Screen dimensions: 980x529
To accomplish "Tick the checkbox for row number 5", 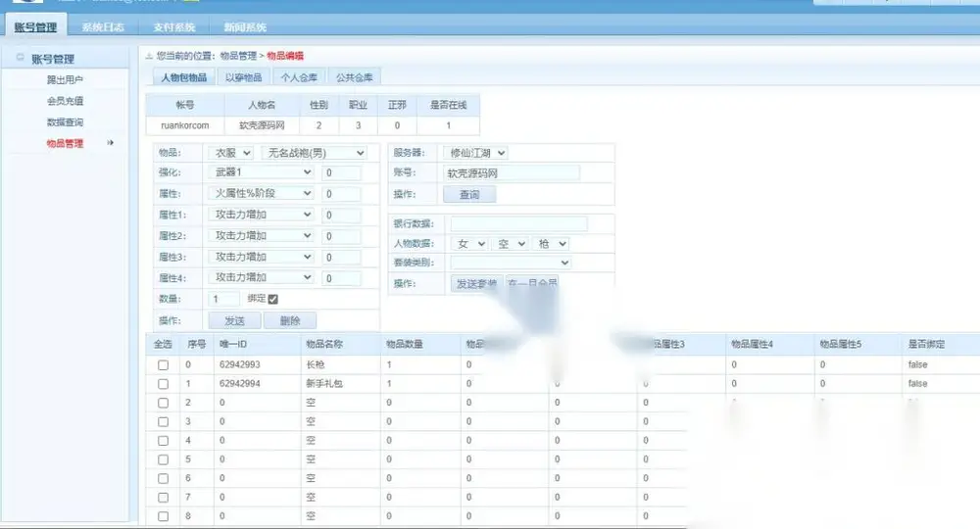I will 163,459.
